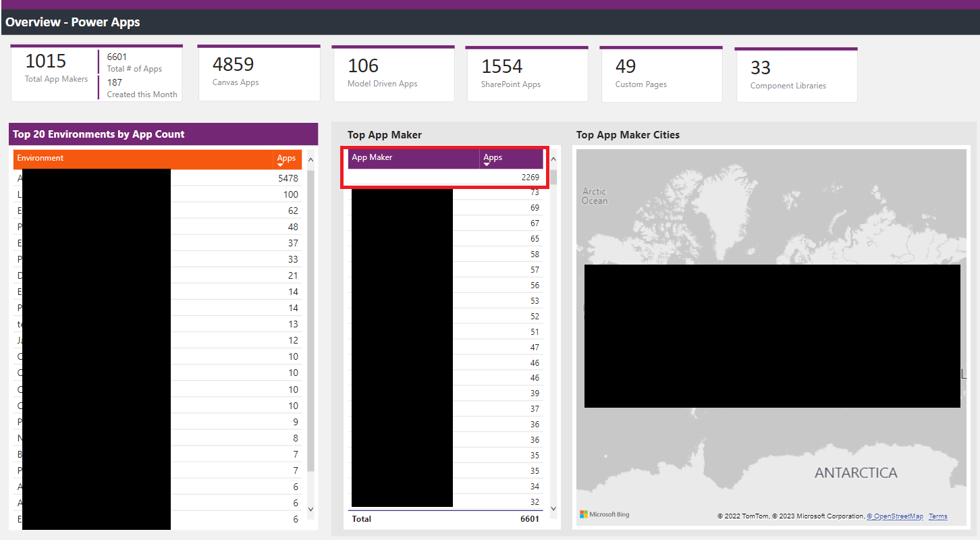This screenshot has height=540, width=980.
Task: Select the 4859 Canvas Apps card
Action: click(258, 71)
